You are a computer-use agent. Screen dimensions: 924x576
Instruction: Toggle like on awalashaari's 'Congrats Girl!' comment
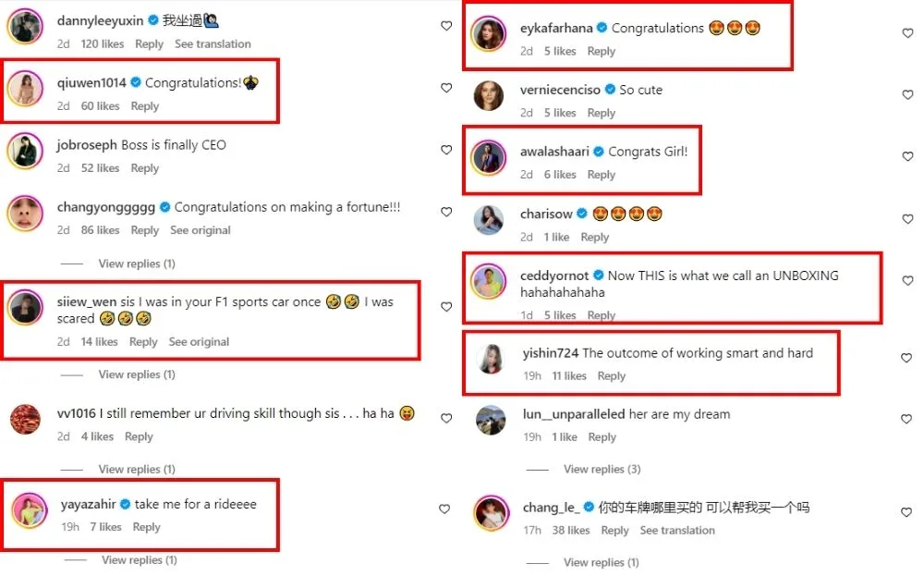coord(907,157)
